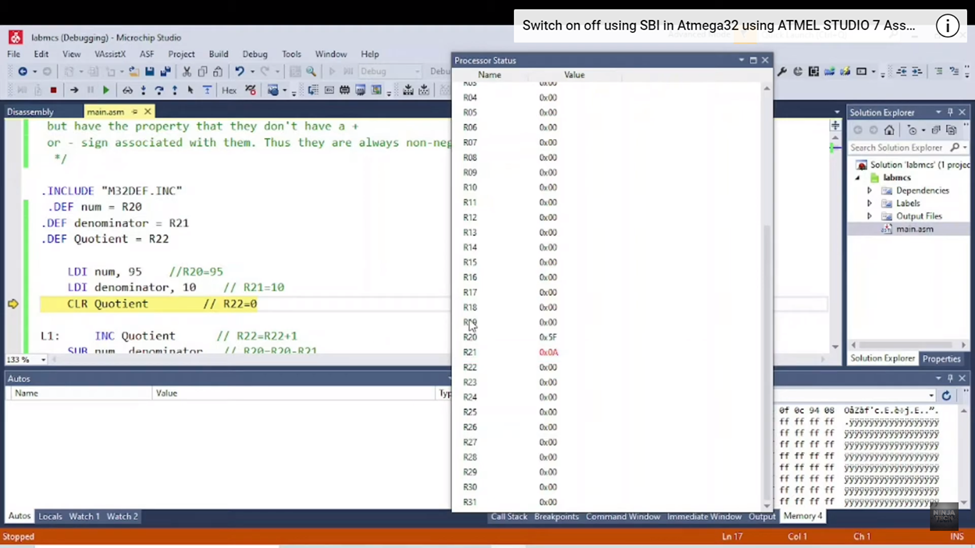This screenshot has width=975, height=548.
Task: Click the Navigate Backward arrow icon
Action: click(22, 72)
